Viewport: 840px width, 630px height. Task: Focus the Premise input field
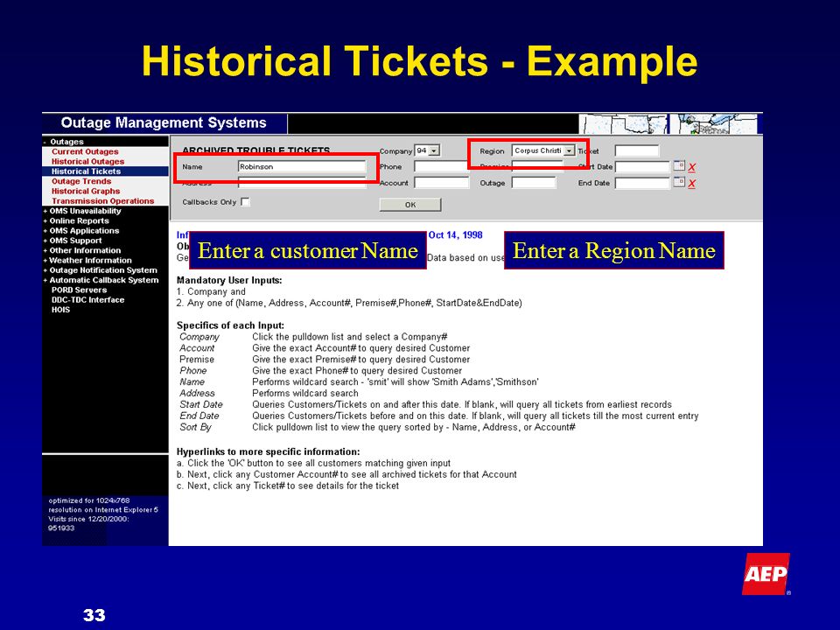(538, 166)
